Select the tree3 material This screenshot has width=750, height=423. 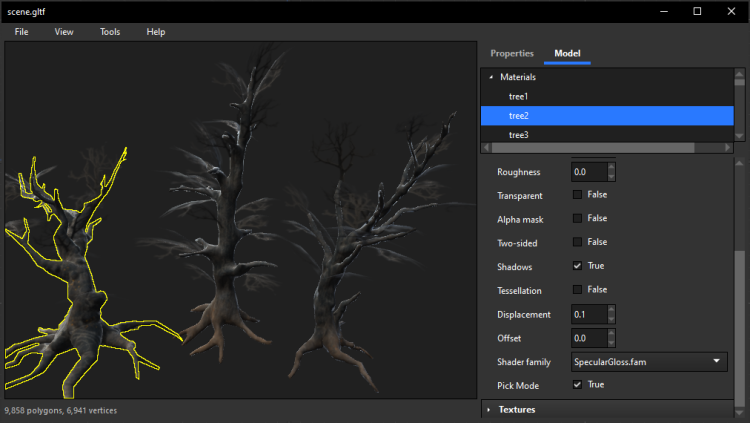click(518, 135)
